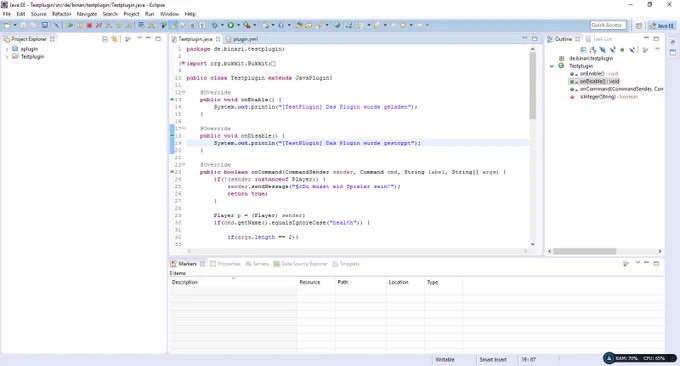Maximize the Project Explorer panel
Image resolution: width=680 pixels, height=366 pixels.
(x=158, y=39)
